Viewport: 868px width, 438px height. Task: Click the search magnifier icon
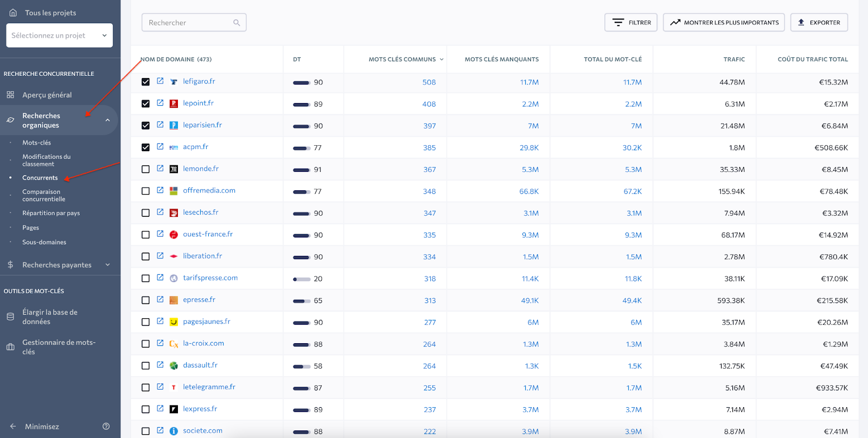(x=237, y=22)
